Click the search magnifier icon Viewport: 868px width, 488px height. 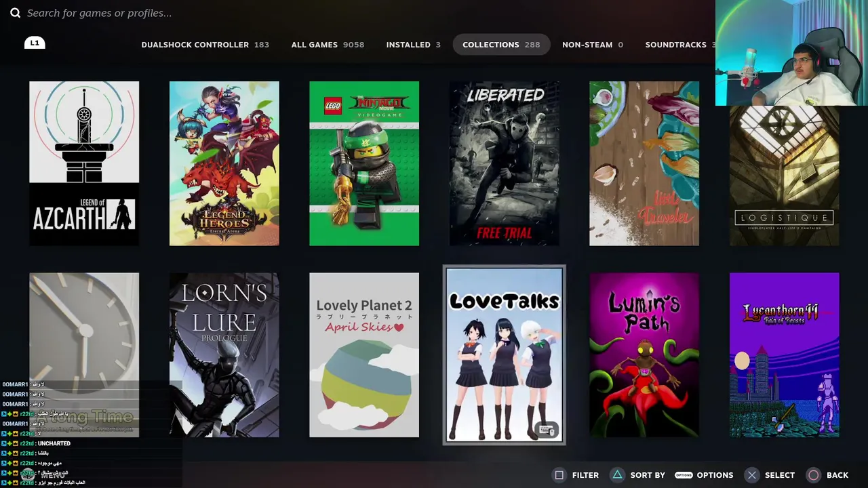pyautogui.click(x=15, y=13)
